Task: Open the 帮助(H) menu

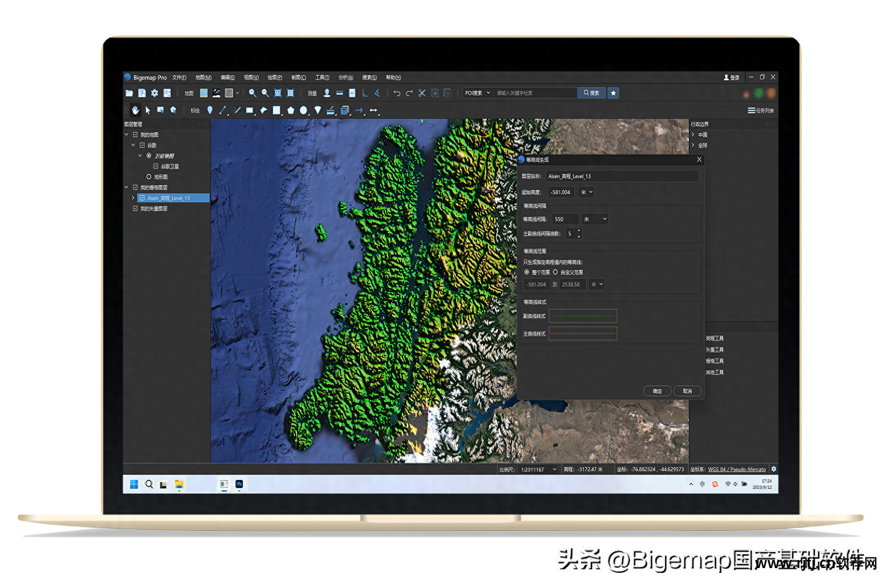Action: [393, 78]
